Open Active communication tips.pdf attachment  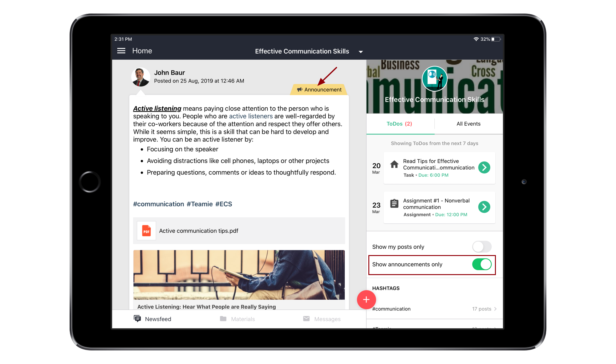[x=239, y=231]
